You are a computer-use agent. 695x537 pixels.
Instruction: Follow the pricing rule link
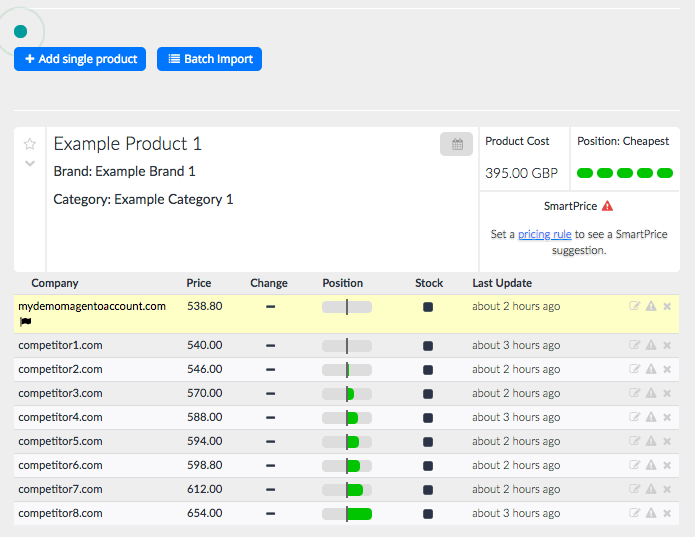click(545, 234)
